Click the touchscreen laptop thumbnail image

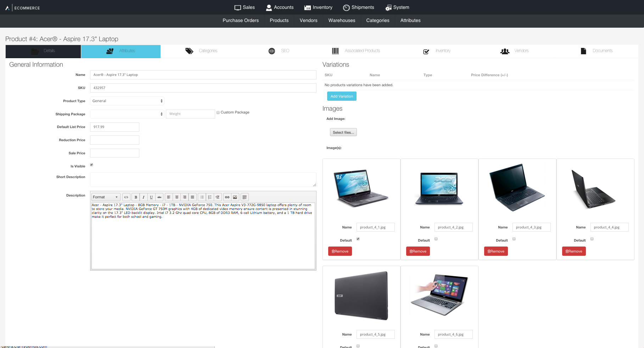pos(439,294)
